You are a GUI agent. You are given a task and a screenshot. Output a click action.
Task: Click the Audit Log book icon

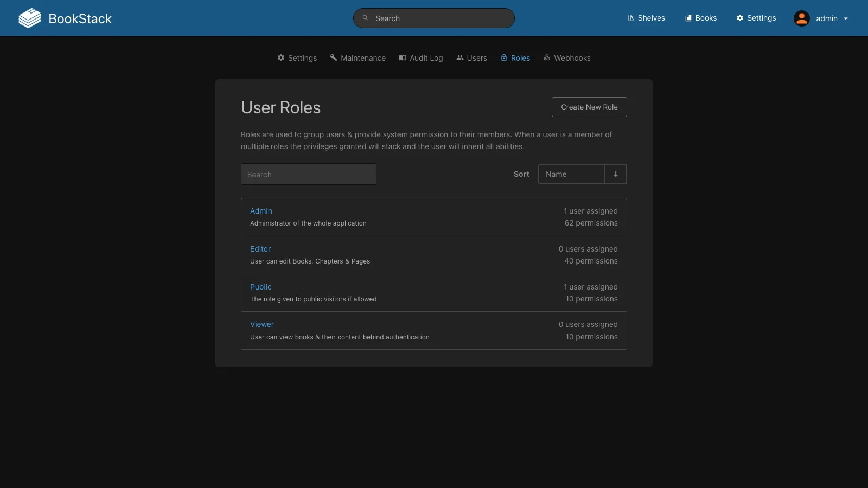[x=403, y=57]
